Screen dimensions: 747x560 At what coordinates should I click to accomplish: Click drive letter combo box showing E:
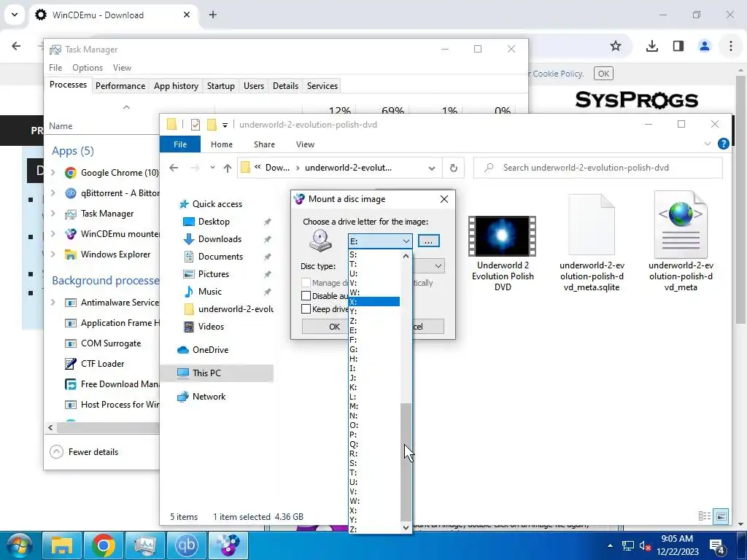tap(380, 241)
